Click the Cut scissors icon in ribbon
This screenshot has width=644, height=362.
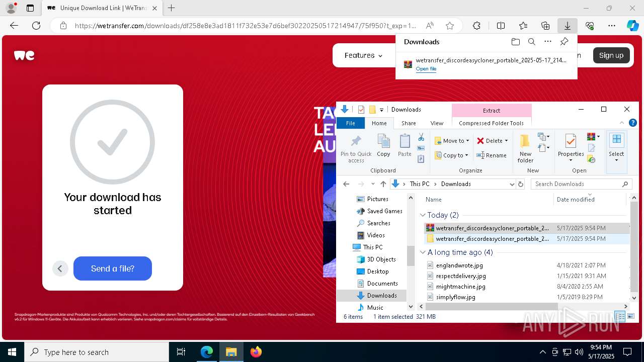tap(421, 137)
